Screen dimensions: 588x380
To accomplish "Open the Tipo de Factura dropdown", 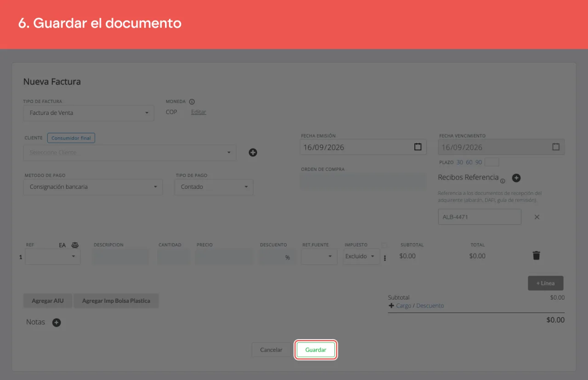I will click(89, 113).
